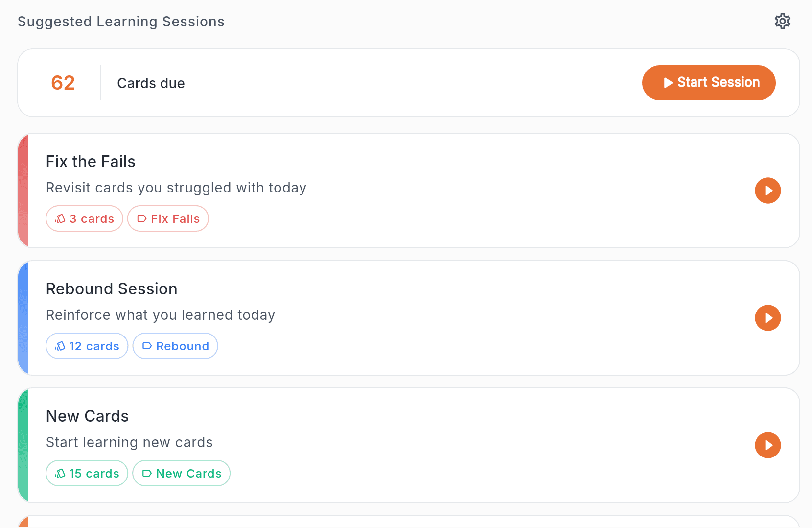Click the 12 cards pill

tap(87, 346)
